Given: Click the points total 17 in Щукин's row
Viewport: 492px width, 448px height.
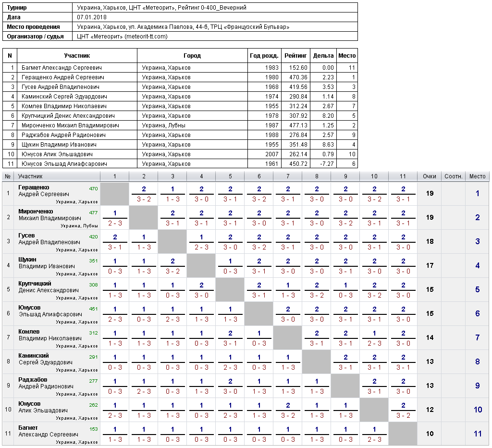Looking at the screenshot, I should coord(430,266).
